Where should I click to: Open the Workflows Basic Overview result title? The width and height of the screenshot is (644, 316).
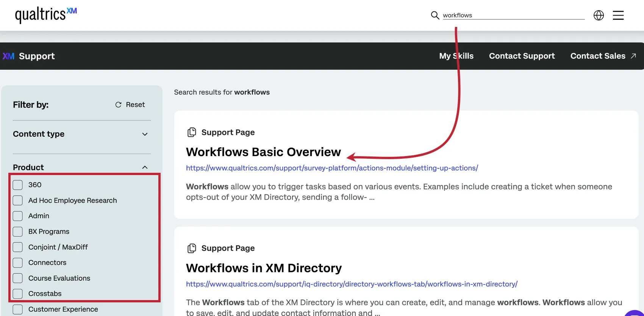pos(263,152)
